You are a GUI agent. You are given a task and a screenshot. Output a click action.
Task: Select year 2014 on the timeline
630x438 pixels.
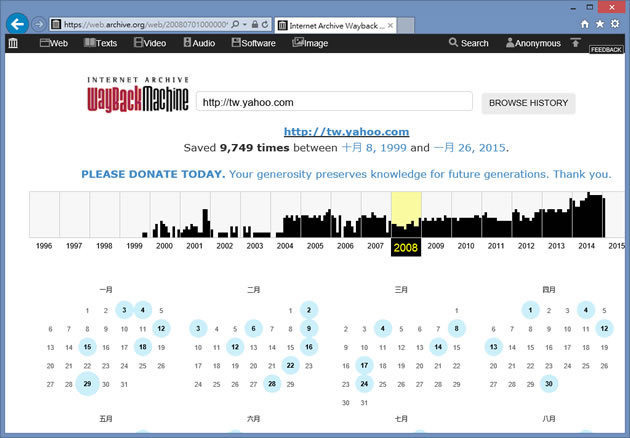(586, 246)
